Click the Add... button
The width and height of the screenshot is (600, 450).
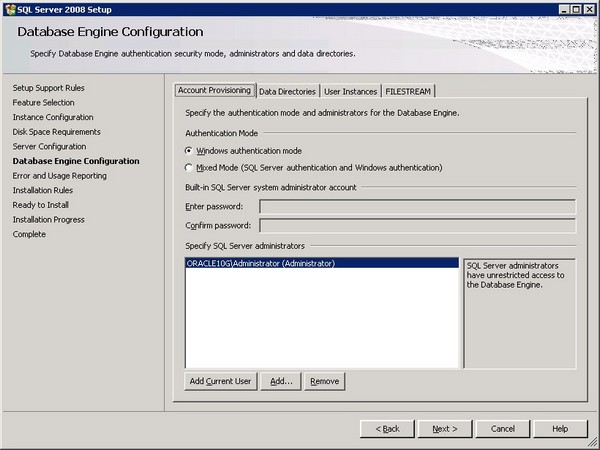(281, 381)
